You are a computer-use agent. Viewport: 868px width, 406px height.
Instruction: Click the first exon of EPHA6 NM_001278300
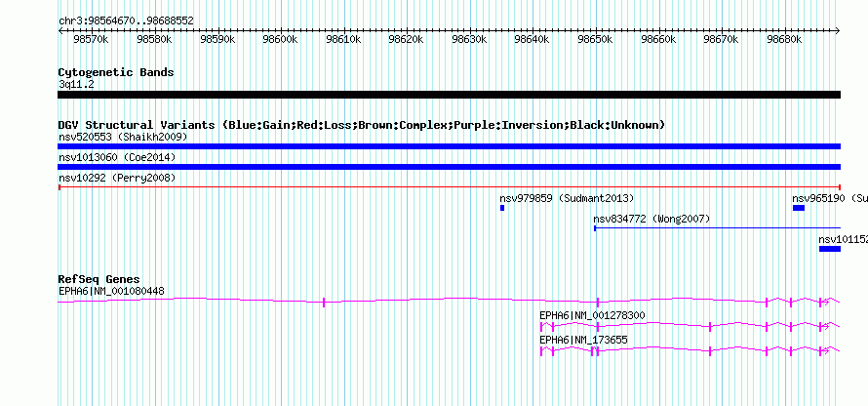(x=541, y=327)
